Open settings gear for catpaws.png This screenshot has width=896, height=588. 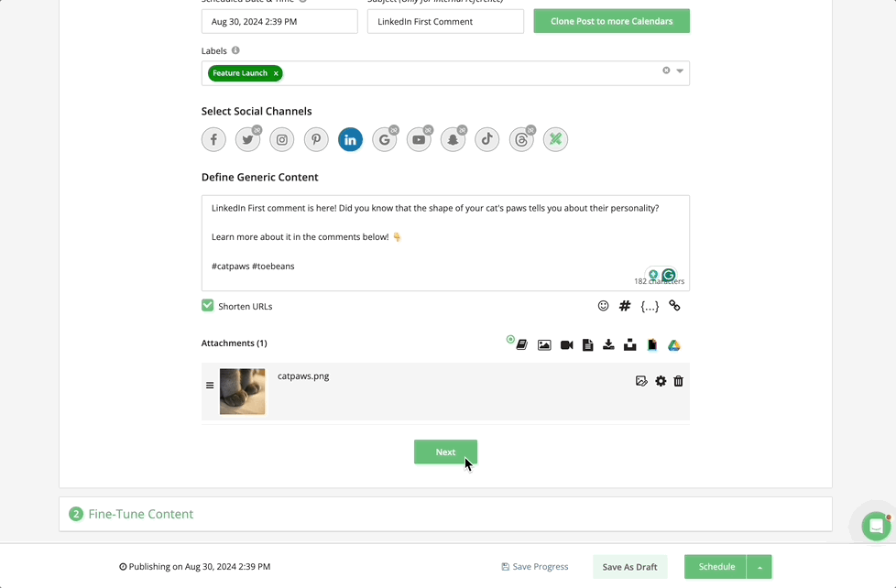[661, 381]
